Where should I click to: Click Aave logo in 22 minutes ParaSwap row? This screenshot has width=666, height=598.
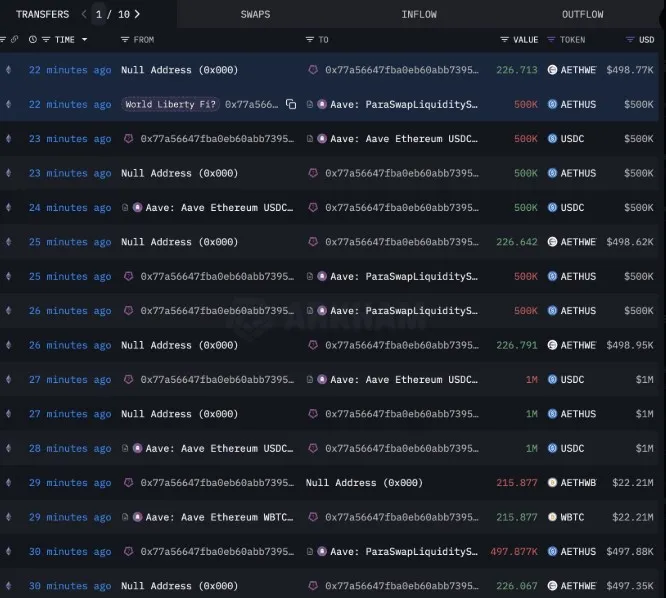[322, 104]
